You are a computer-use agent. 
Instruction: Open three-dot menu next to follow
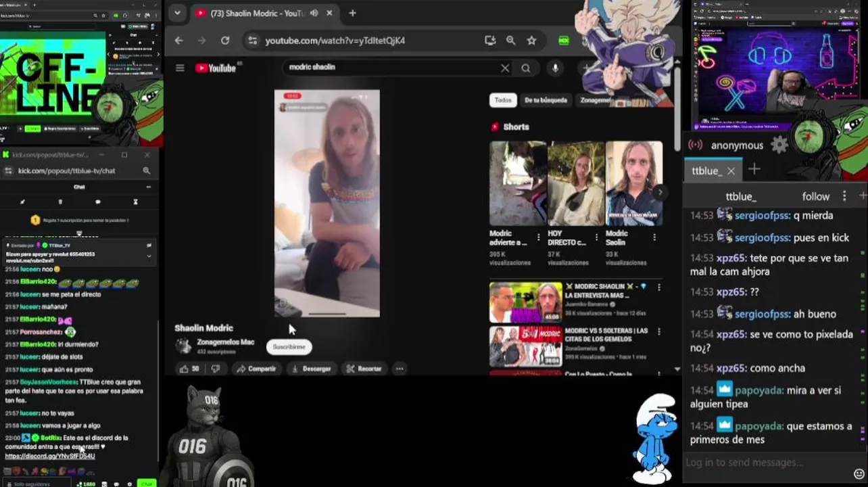(844, 196)
